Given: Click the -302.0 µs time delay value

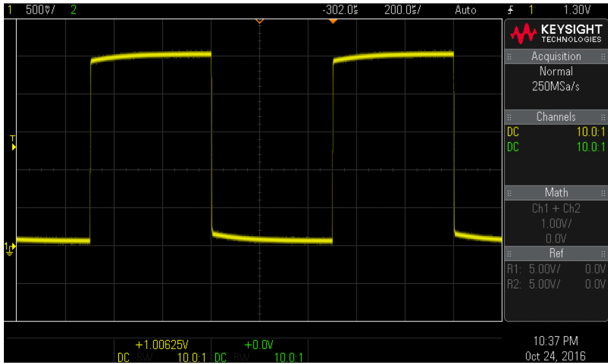Looking at the screenshot, I should [x=340, y=10].
